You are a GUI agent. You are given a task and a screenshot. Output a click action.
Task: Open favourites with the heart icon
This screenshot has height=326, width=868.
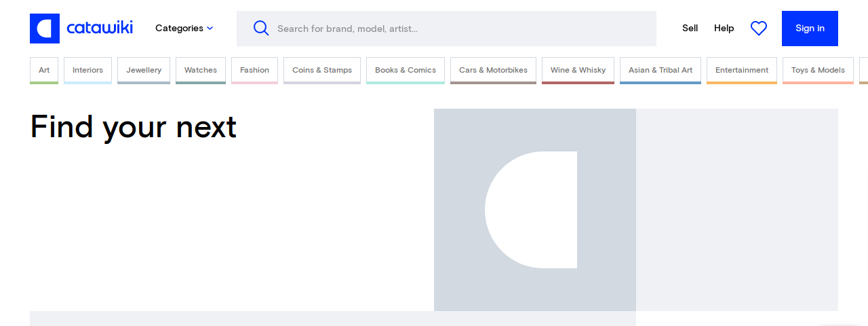point(758,29)
